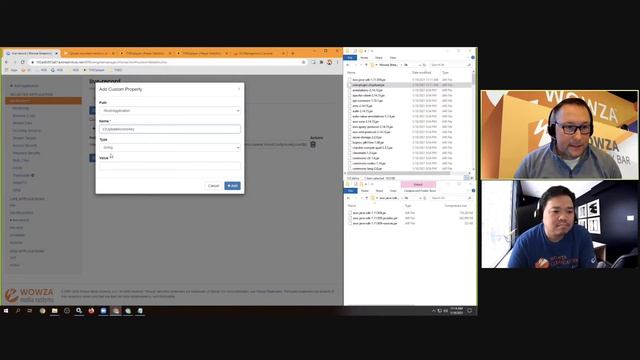The height and width of the screenshot is (360, 640).
Task: Click back arrow in top Explorer window
Action: point(348,65)
